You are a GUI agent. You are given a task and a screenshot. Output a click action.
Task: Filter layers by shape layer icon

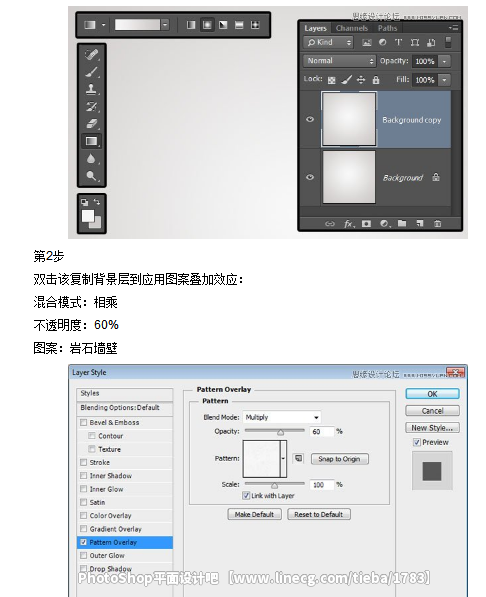tap(415, 43)
